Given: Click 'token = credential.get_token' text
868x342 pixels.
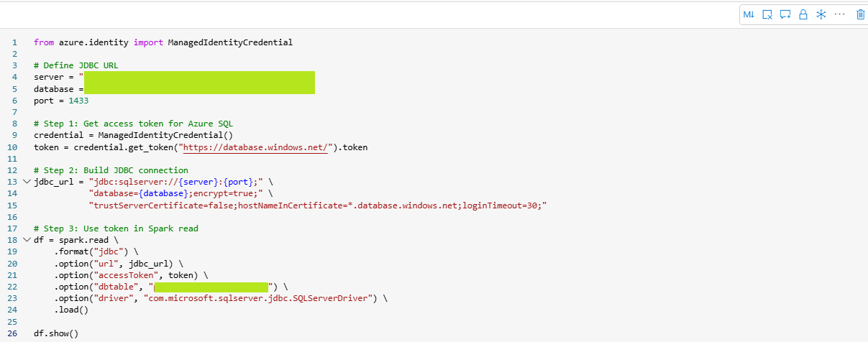Looking at the screenshot, I should (104, 147).
